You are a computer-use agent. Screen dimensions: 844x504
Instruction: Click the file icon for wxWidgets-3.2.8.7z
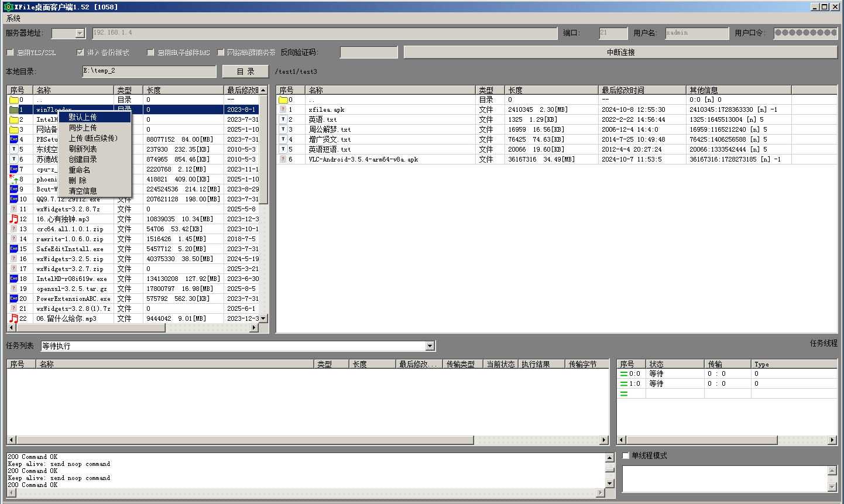(14, 209)
